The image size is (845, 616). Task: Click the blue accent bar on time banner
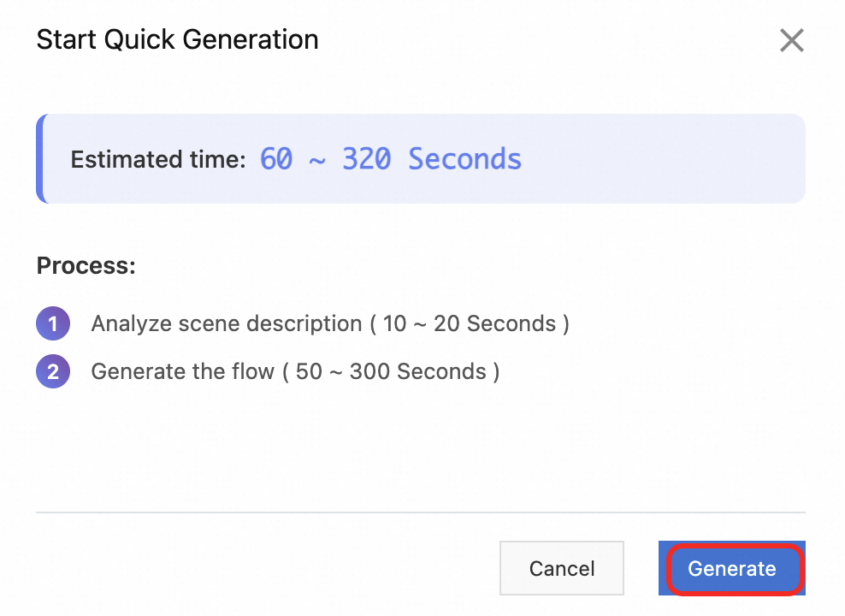39,159
